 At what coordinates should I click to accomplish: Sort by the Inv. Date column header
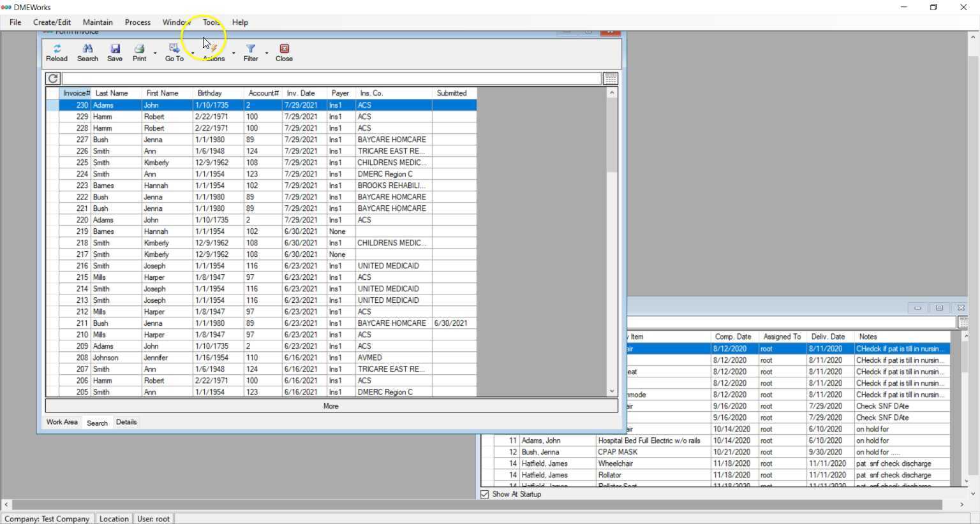(301, 93)
